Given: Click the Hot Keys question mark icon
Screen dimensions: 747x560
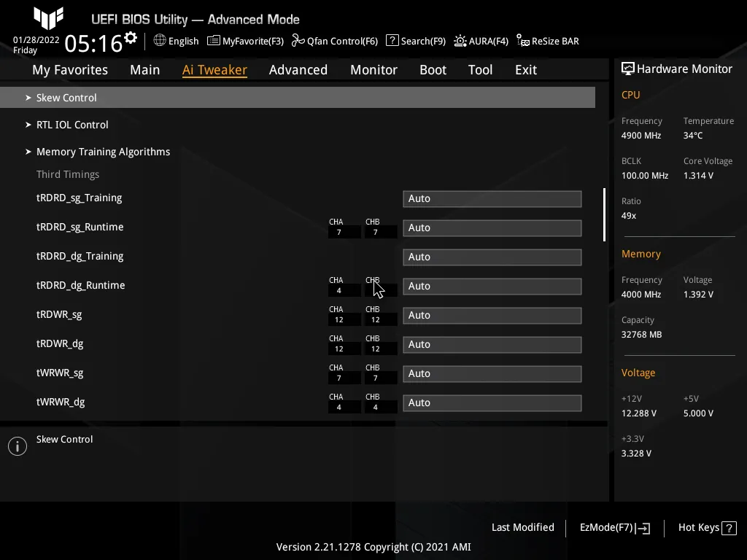Looking at the screenshot, I should coord(729,528).
